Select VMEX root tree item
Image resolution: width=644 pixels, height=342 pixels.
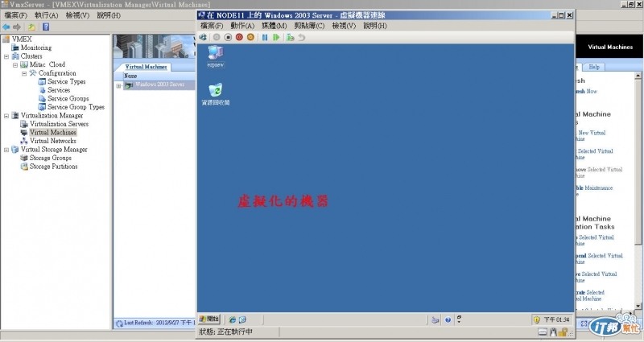click(x=22, y=39)
